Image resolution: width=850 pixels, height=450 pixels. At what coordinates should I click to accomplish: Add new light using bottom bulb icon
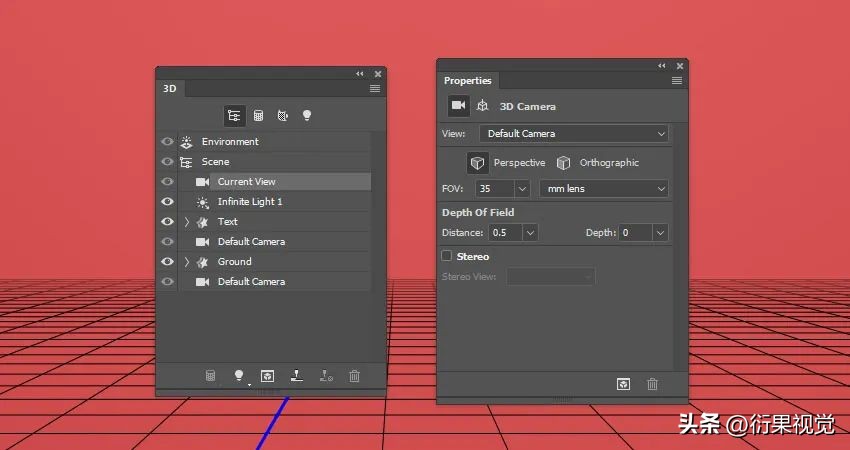pos(239,376)
